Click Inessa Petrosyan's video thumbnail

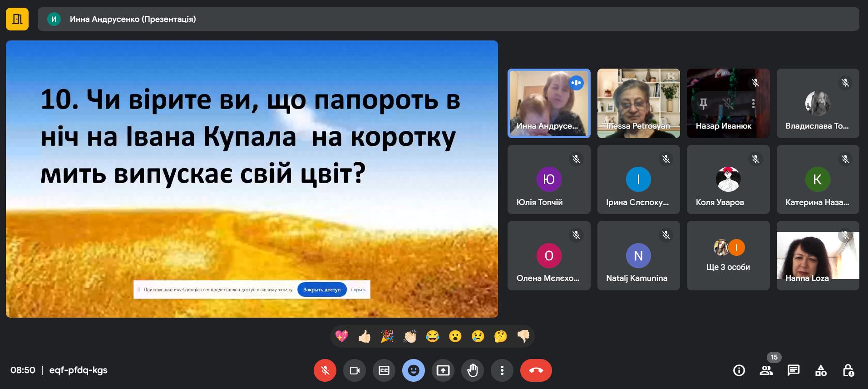click(638, 103)
